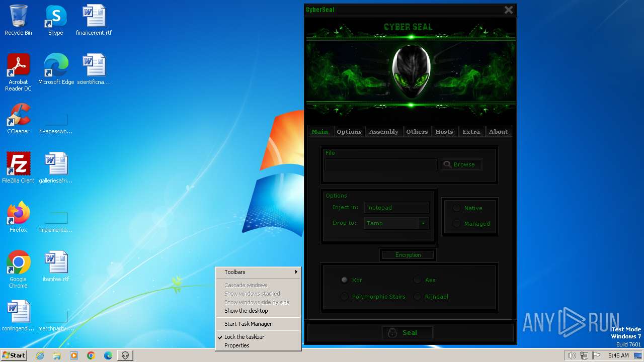
Task: Click the CyberSeal alien taskbar icon
Action: tap(125, 355)
